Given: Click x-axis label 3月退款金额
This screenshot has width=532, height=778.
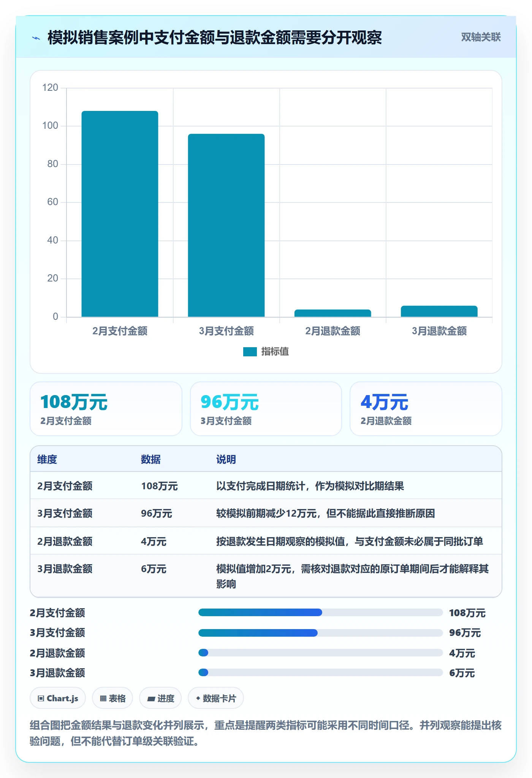Looking at the screenshot, I should pos(439,331).
